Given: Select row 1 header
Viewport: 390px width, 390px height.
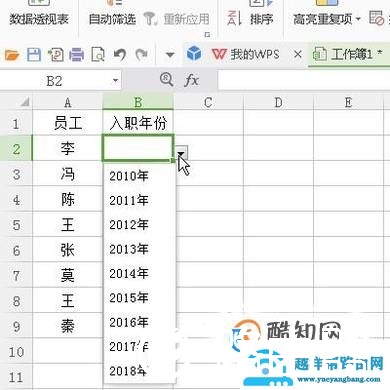Looking at the screenshot, I should click(16, 123).
